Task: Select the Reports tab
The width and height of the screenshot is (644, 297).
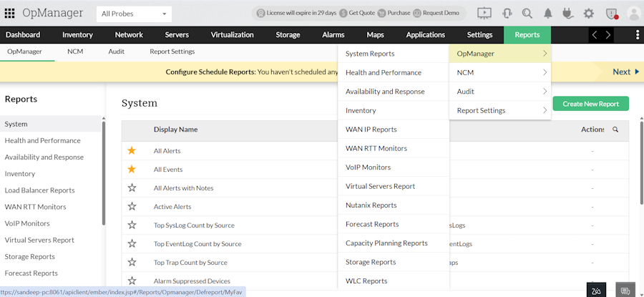Action: click(527, 35)
